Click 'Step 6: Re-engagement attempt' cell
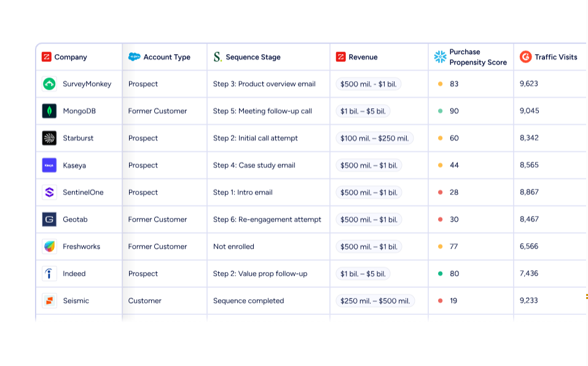This screenshot has height=366, width=588. tap(267, 219)
